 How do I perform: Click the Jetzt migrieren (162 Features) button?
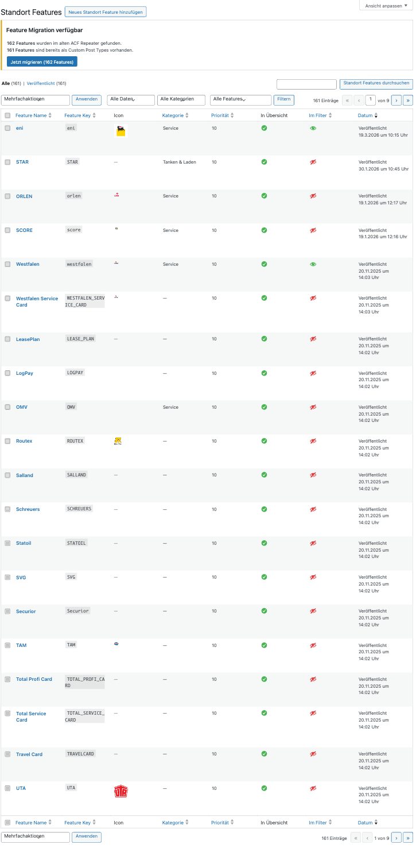point(41,62)
